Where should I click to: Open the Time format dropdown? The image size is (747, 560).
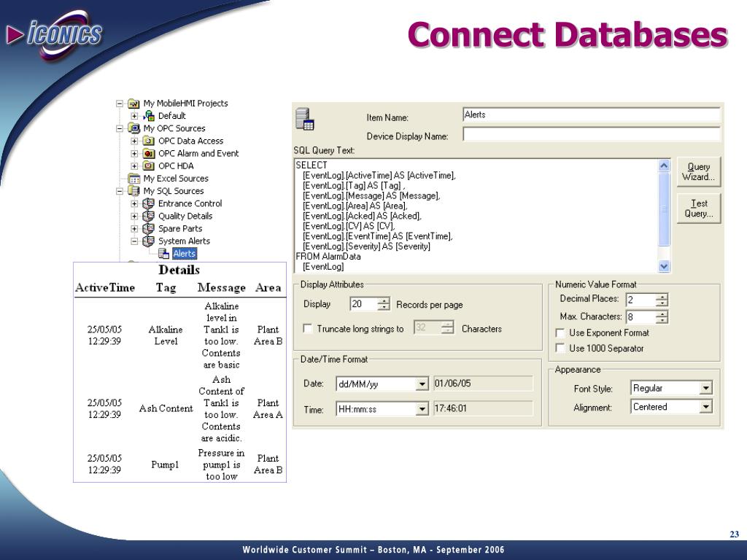tap(422, 409)
